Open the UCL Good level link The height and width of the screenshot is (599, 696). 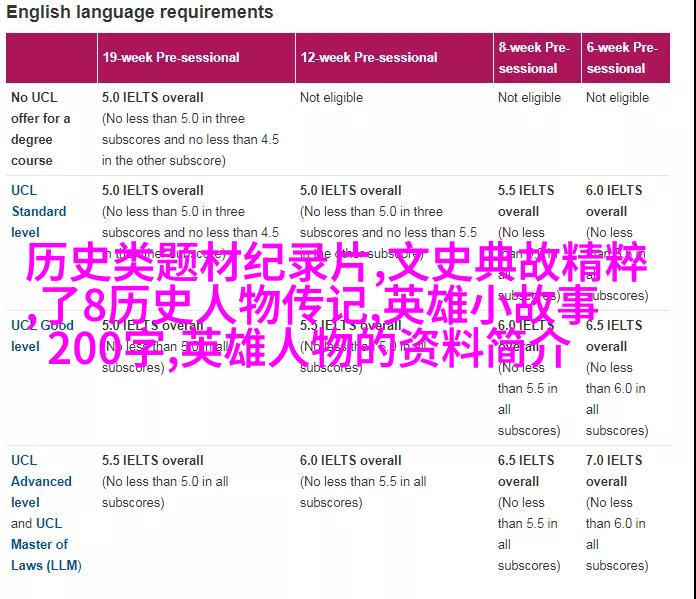[42, 336]
